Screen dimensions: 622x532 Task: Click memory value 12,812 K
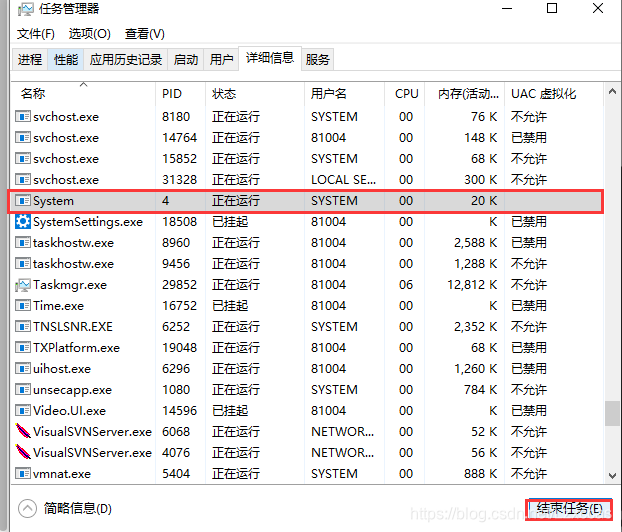(x=472, y=284)
